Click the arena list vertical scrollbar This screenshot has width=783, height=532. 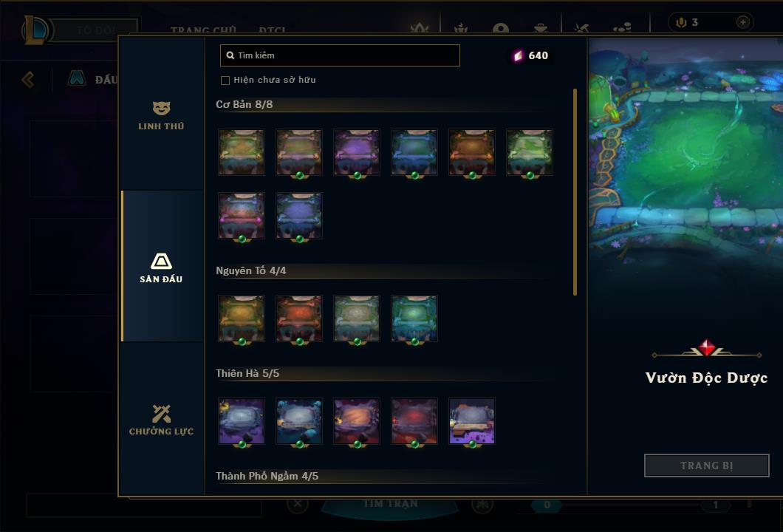tap(575, 192)
